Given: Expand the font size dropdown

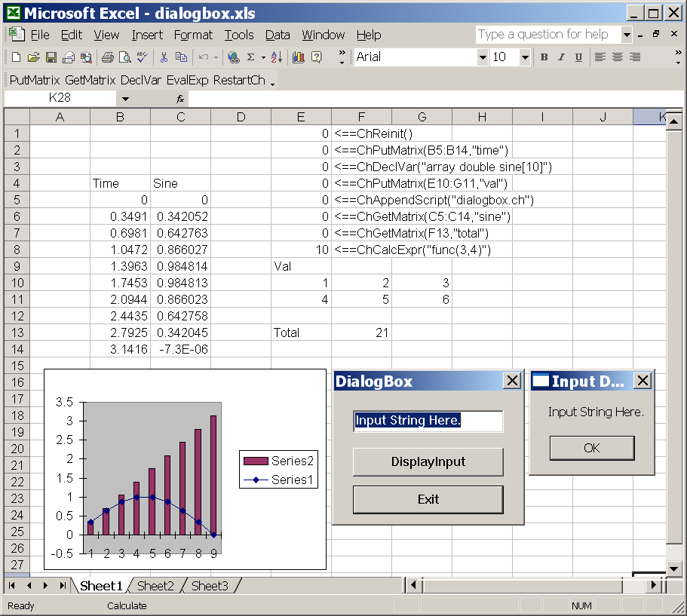Looking at the screenshot, I should click(525, 57).
